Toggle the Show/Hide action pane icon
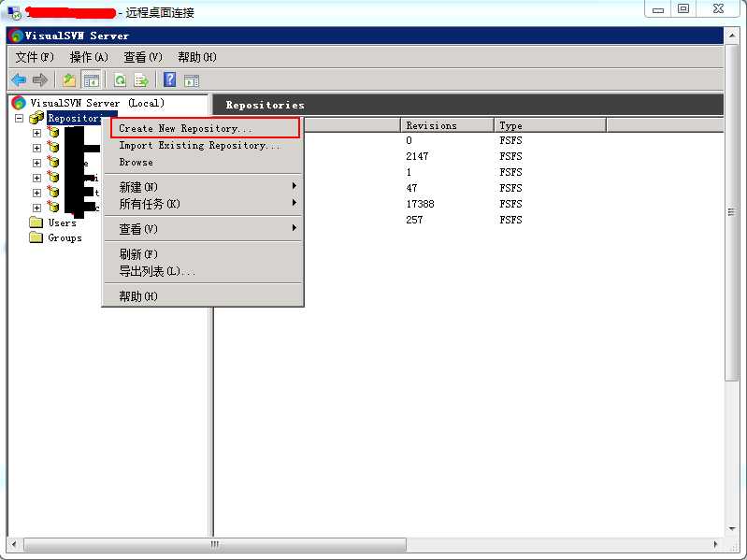Image resolution: width=747 pixels, height=560 pixels. (x=192, y=80)
